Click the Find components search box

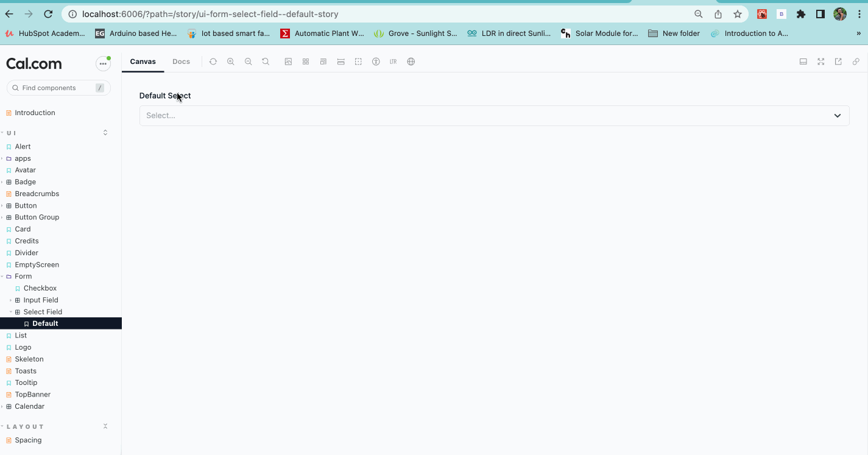pos(58,88)
